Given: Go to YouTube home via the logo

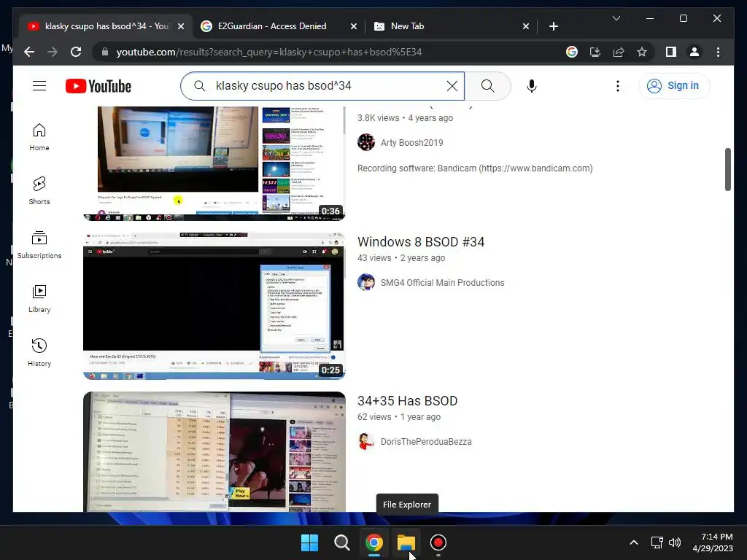Looking at the screenshot, I should point(98,86).
